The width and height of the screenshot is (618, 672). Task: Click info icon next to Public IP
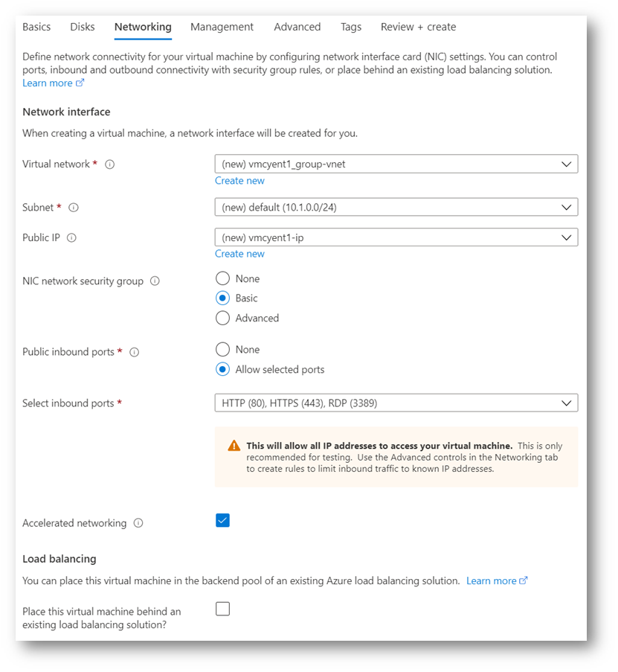tap(71, 238)
